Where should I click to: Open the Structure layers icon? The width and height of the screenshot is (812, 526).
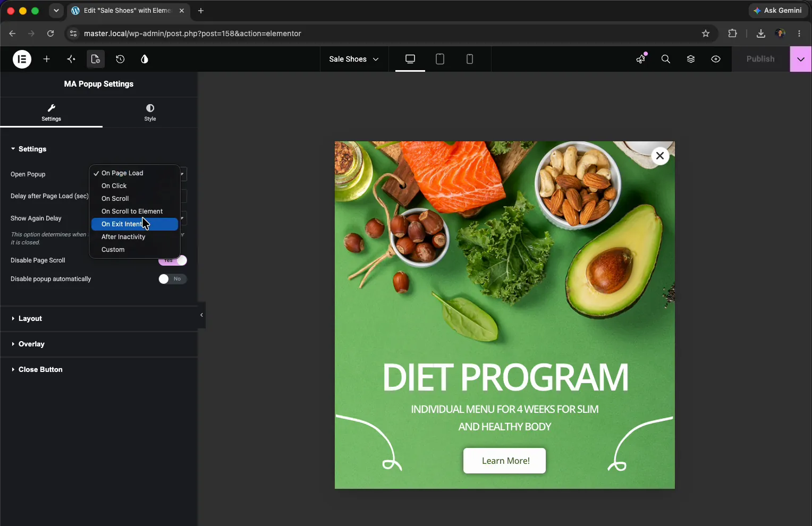coord(691,59)
